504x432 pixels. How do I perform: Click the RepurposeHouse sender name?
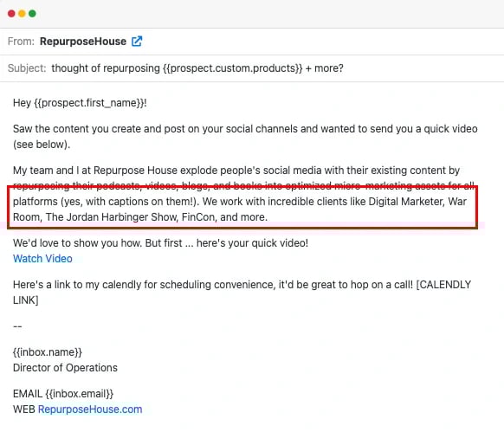83,42
